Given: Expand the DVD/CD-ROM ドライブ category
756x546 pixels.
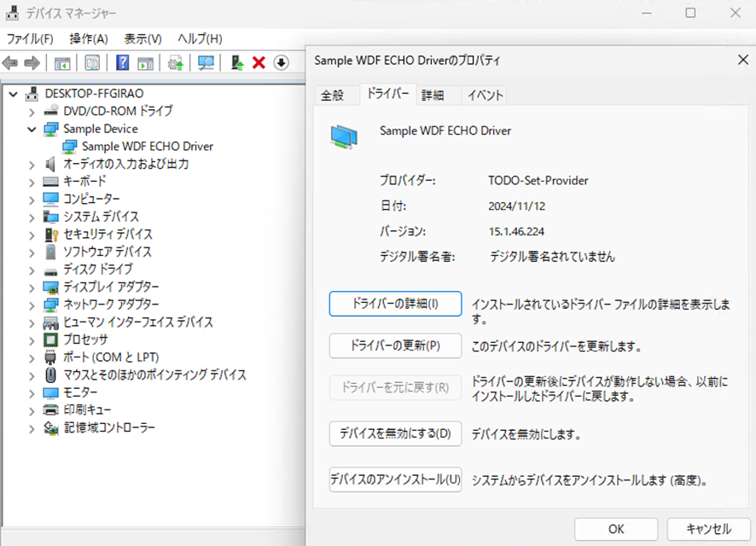Looking at the screenshot, I should coord(32,111).
